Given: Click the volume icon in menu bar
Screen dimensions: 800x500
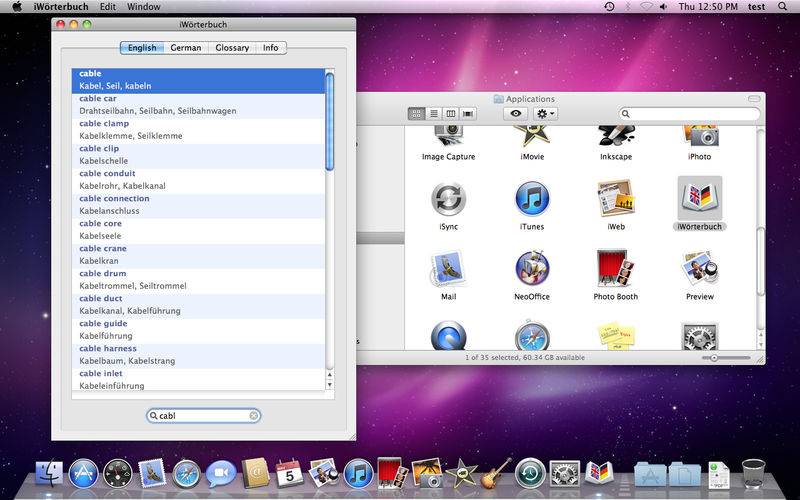Looking at the screenshot, I should [663, 7].
